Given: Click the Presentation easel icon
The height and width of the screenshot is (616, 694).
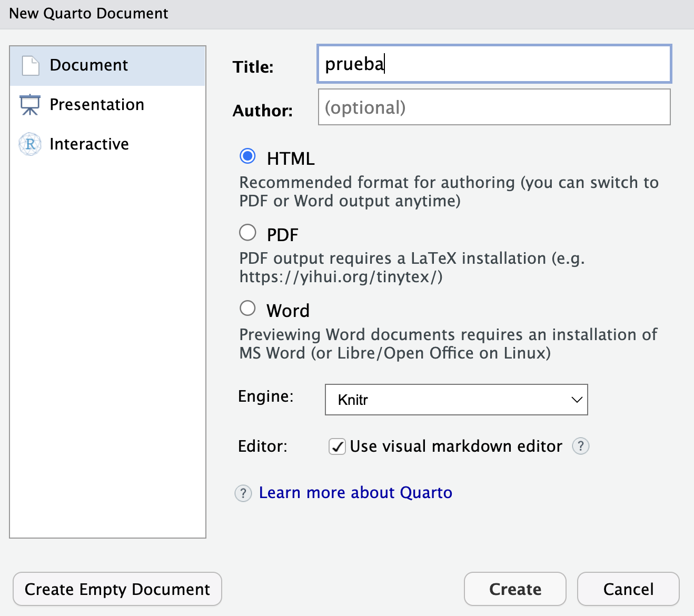Looking at the screenshot, I should pyautogui.click(x=30, y=105).
